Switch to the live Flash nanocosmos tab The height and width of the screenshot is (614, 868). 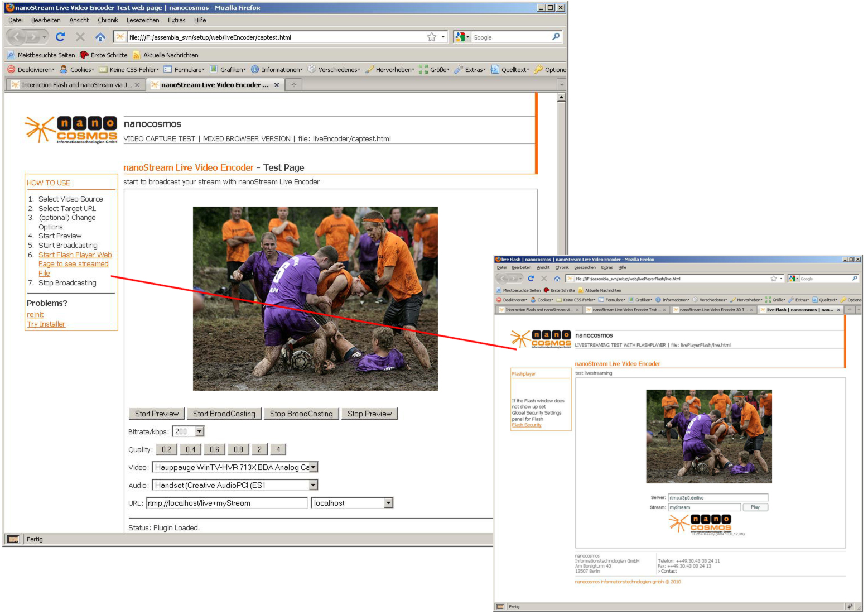(x=803, y=309)
